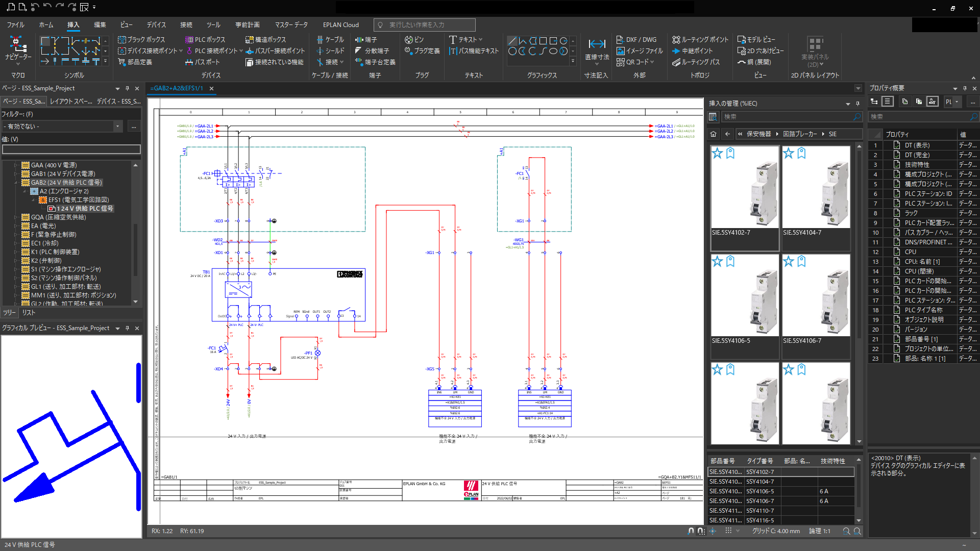Viewport: 980px width, 551px height.
Task: Insert Path function text (パス機能テキスト)
Action: click(x=474, y=51)
